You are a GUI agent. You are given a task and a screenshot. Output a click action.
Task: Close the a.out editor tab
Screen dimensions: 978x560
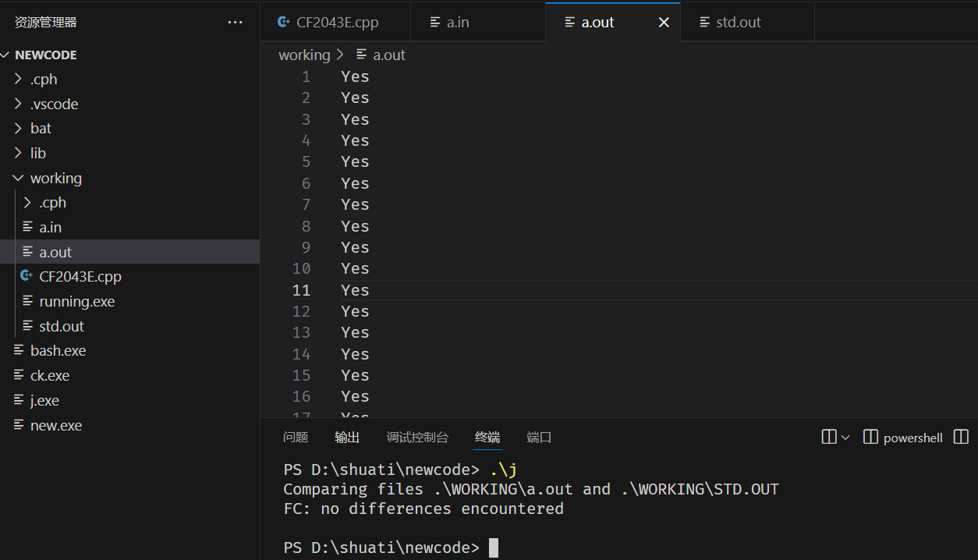(664, 23)
